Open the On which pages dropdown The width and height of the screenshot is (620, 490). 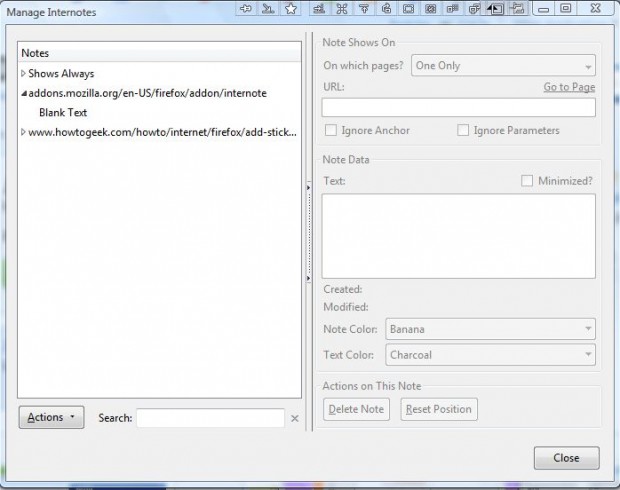click(503, 66)
